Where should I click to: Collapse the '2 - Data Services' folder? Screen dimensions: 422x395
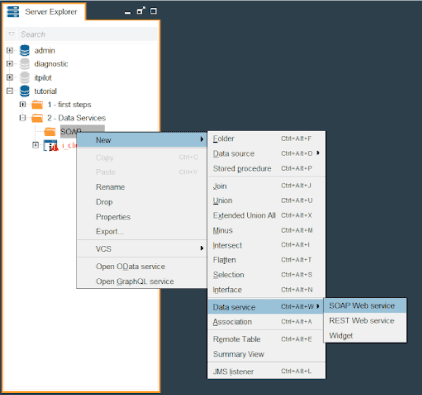tap(22, 118)
